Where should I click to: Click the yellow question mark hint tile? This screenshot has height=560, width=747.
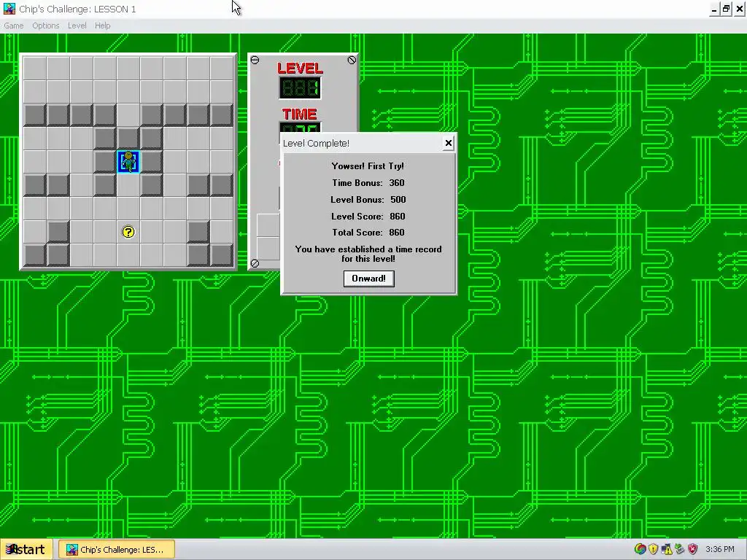[x=128, y=232]
